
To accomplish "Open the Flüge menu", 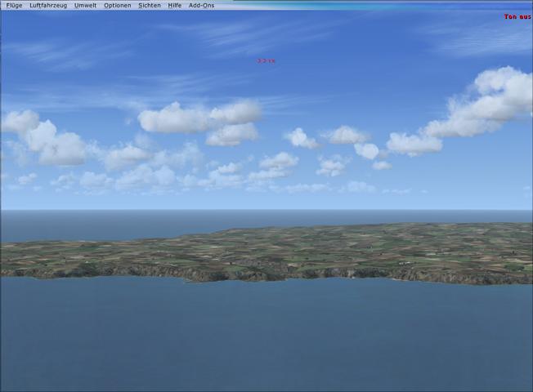I will (x=14, y=5).
